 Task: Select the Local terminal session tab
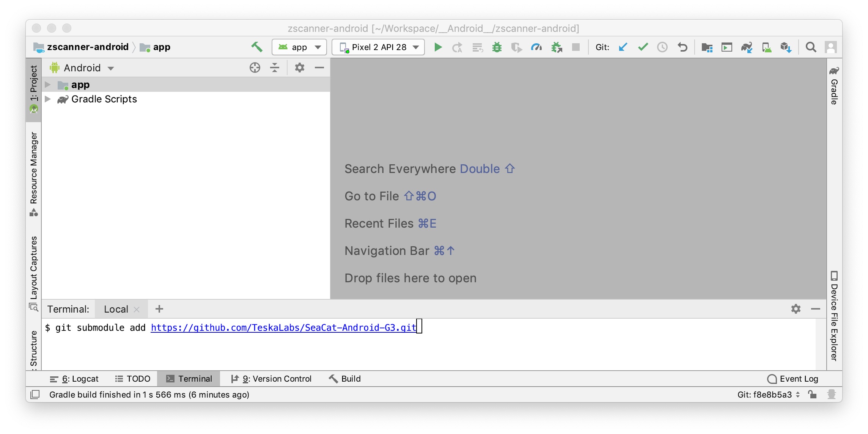coord(116,309)
